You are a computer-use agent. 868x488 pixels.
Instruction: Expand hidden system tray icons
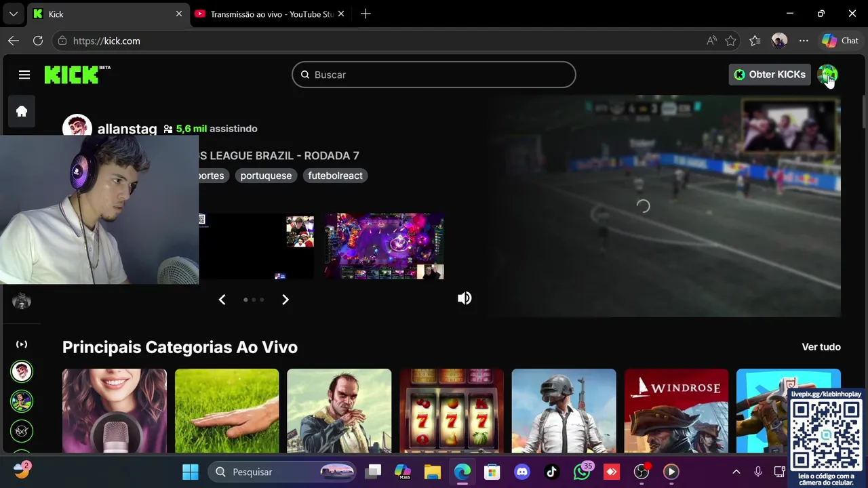[x=736, y=472]
